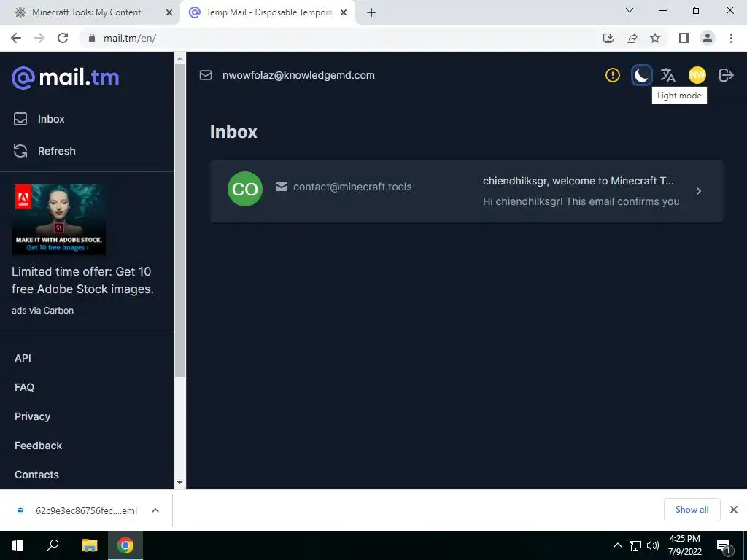Open the Chrome profile icon
Image resolution: width=747 pixels, height=560 pixels.
(x=708, y=38)
